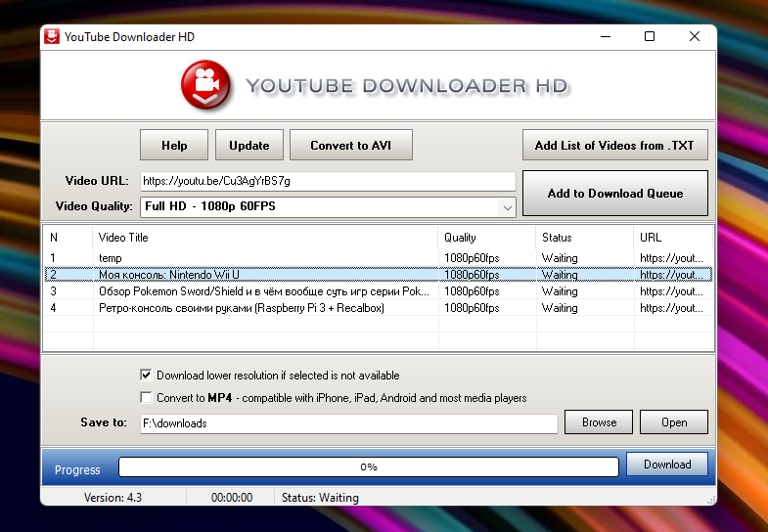Click the 0% progress bar

[x=368, y=467]
